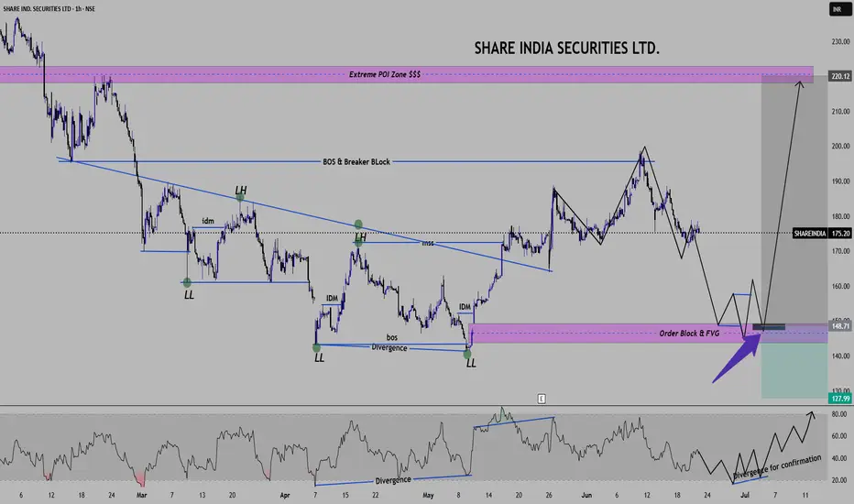Click the 'Mar' date axis label

tap(142, 495)
